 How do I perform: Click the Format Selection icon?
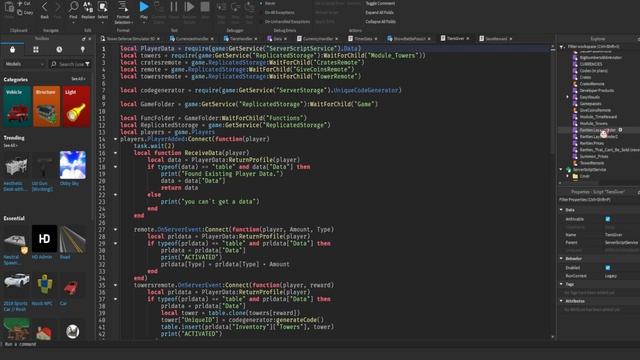coord(123,7)
